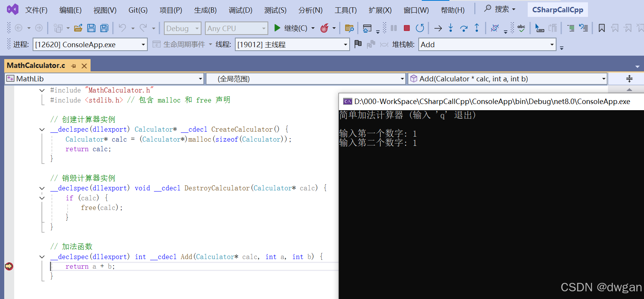Click the CSharpCallCpp solution name button
This screenshot has height=299, width=644.
pyautogui.click(x=558, y=10)
